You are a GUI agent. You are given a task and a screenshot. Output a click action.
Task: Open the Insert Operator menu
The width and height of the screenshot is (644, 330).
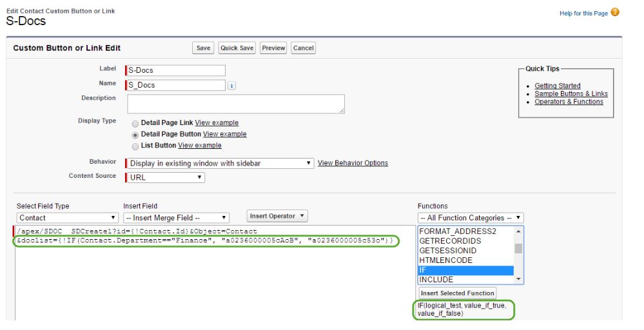click(277, 216)
